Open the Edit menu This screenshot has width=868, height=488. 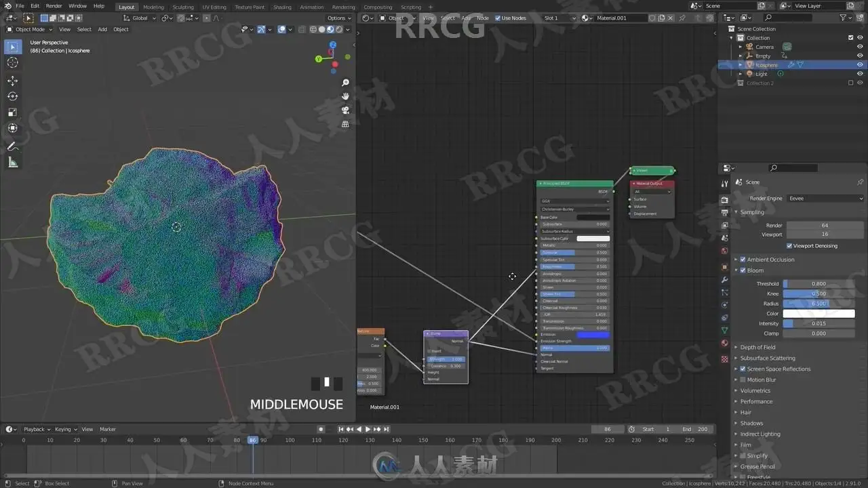[35, 6]
